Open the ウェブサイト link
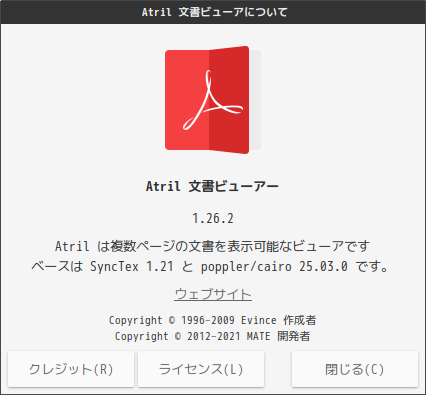Screen dimensions: 426x395 click(213, 295)
